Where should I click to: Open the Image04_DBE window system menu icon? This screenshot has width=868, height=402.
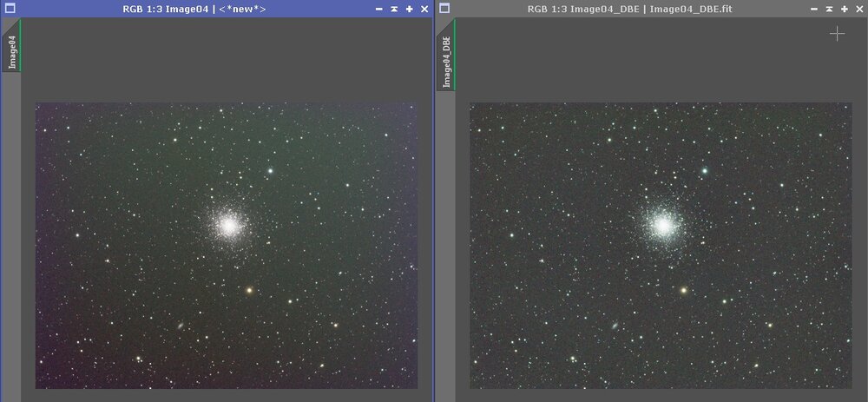pos(444,9)
